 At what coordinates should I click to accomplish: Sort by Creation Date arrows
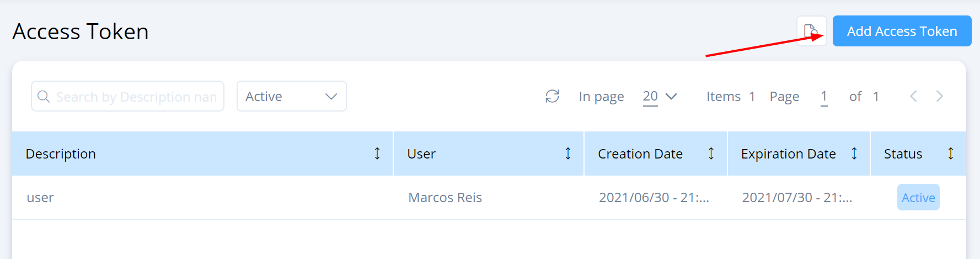(711, 154)
